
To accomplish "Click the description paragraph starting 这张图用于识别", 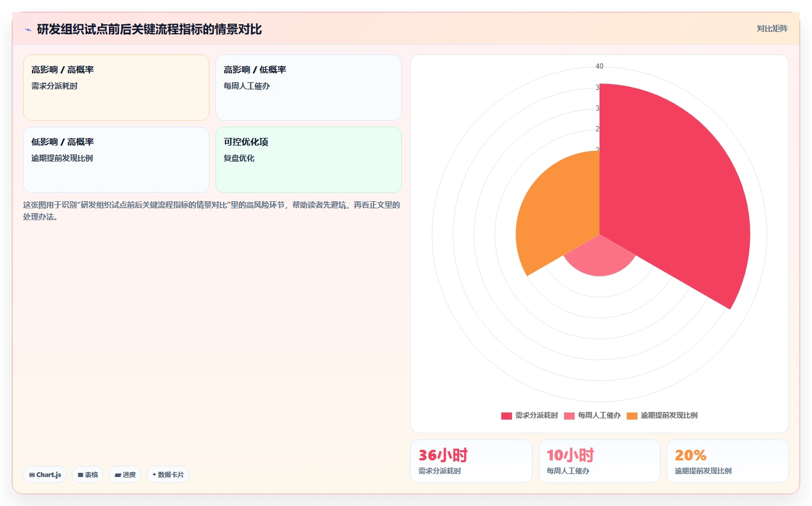I will 212,211.
